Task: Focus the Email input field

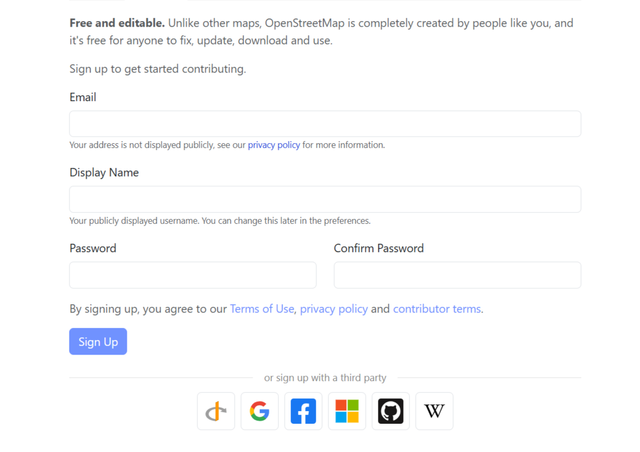Action: (x=325, y=123)
